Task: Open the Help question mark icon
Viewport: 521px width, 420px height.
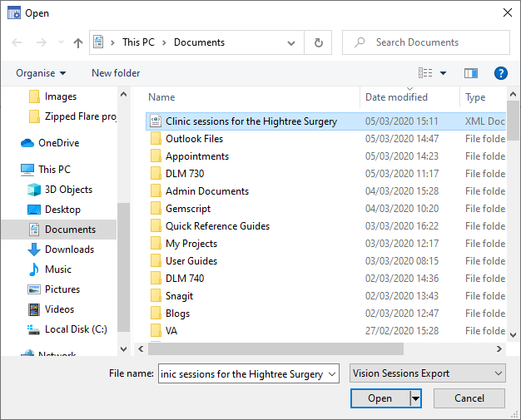Action: point(501,73)
